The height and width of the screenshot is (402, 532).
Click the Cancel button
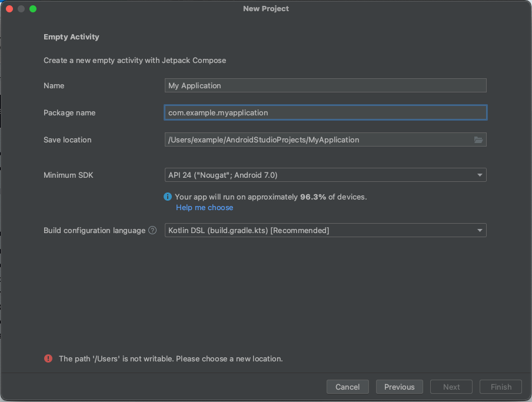click(x=347, y=387)
